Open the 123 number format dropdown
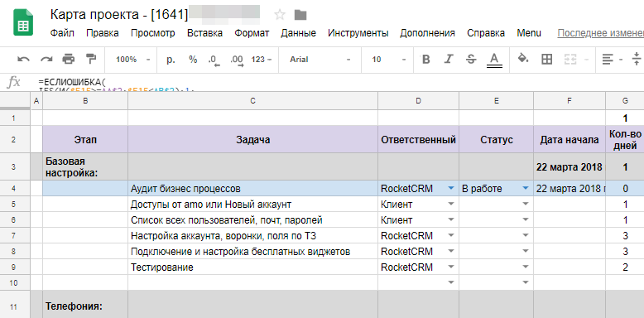The image size is (644, 318). (262, 60)
